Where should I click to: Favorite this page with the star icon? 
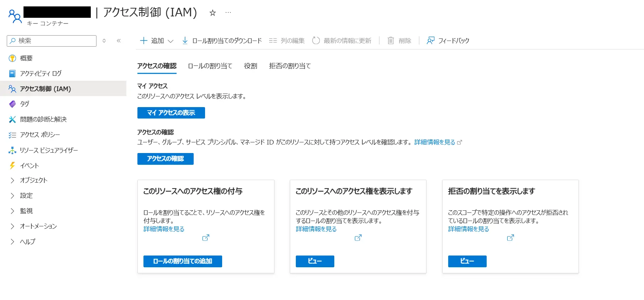(213, 13)
